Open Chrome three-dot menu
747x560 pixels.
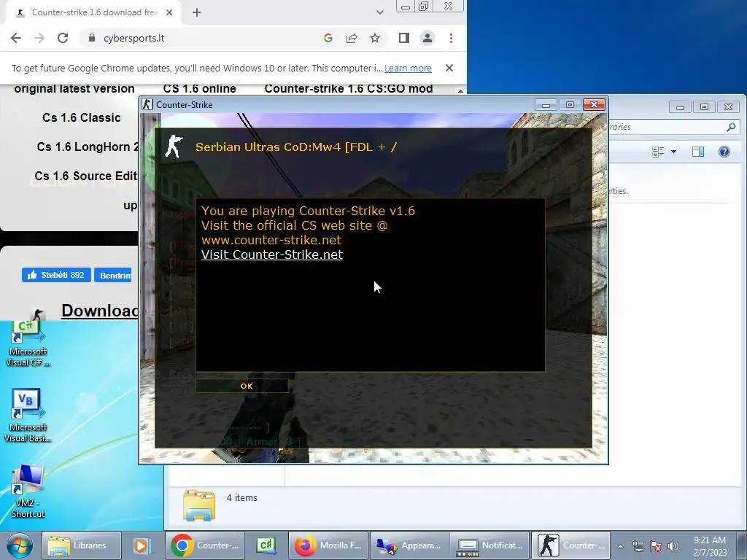(x=451, y=38)
